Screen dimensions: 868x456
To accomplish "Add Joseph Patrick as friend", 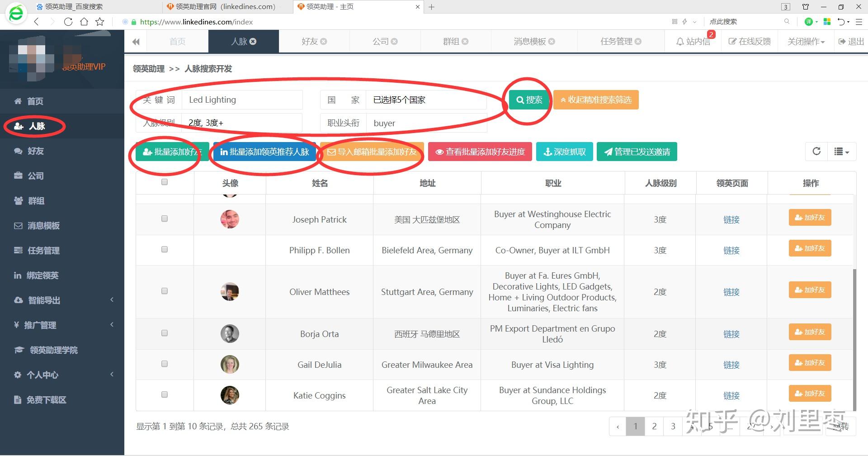I will (810, 218).
